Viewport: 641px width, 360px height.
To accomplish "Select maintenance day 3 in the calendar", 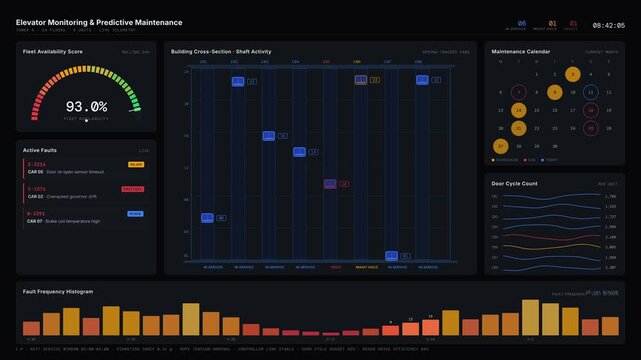I will click(573, 74).
